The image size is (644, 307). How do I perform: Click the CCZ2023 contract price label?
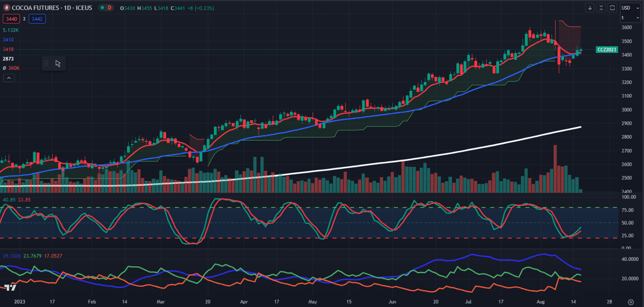(607, 49)
